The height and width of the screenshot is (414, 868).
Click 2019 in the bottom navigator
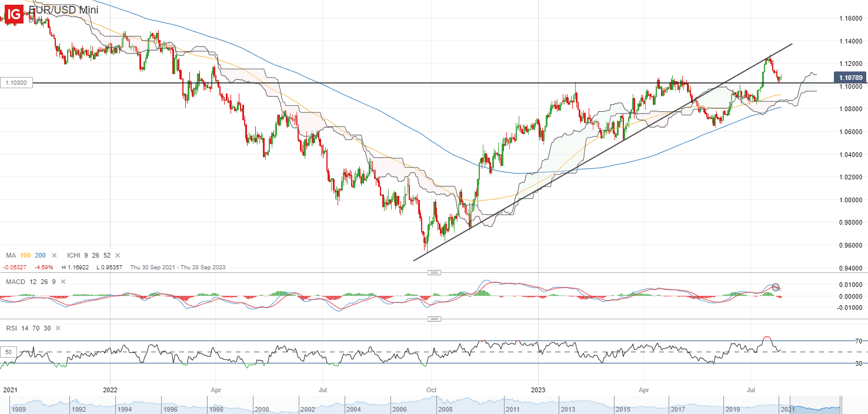coord(732,409)
